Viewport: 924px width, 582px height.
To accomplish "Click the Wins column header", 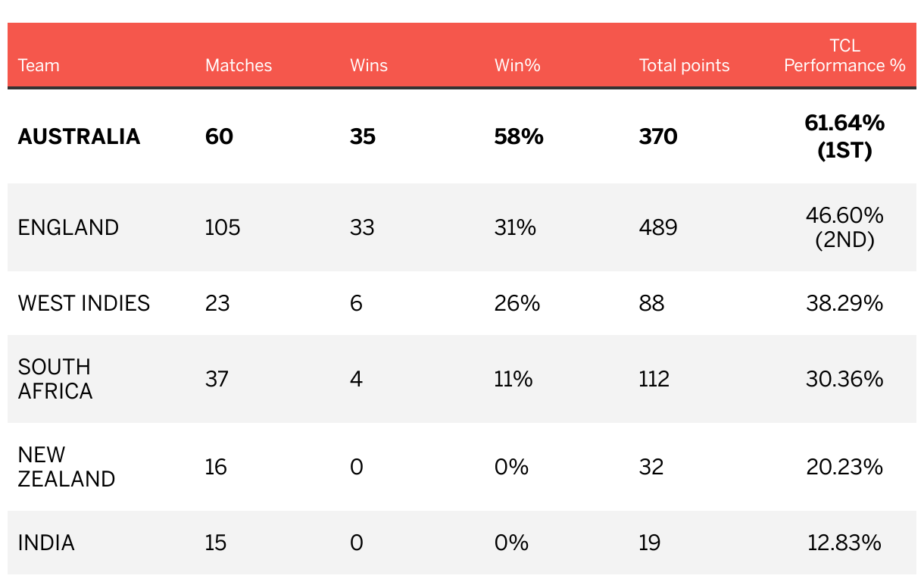I will (x=369, y=65).
